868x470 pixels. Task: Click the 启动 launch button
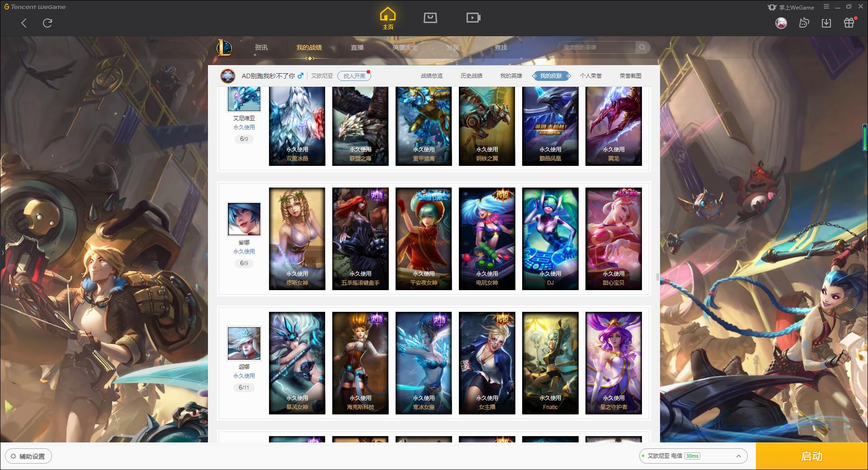click(x=812, y=456)
